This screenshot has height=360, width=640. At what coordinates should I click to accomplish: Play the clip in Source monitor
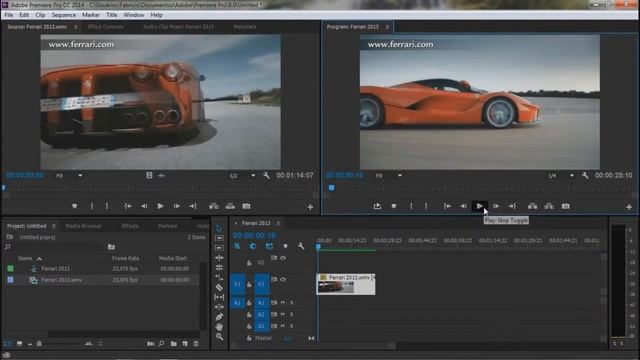coord(160,206)
